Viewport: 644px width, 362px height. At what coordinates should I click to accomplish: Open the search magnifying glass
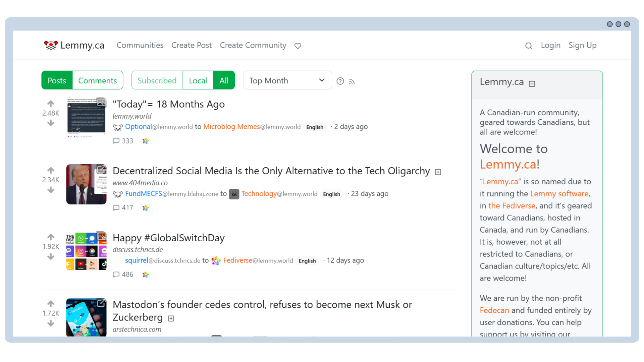pos(529,46)
